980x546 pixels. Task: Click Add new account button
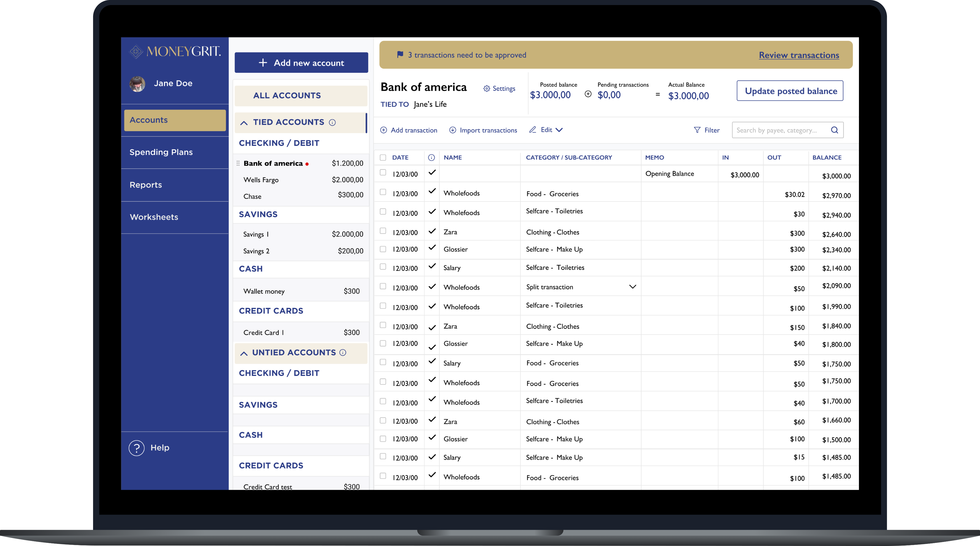pyautogui.click(x=301, y=63)
